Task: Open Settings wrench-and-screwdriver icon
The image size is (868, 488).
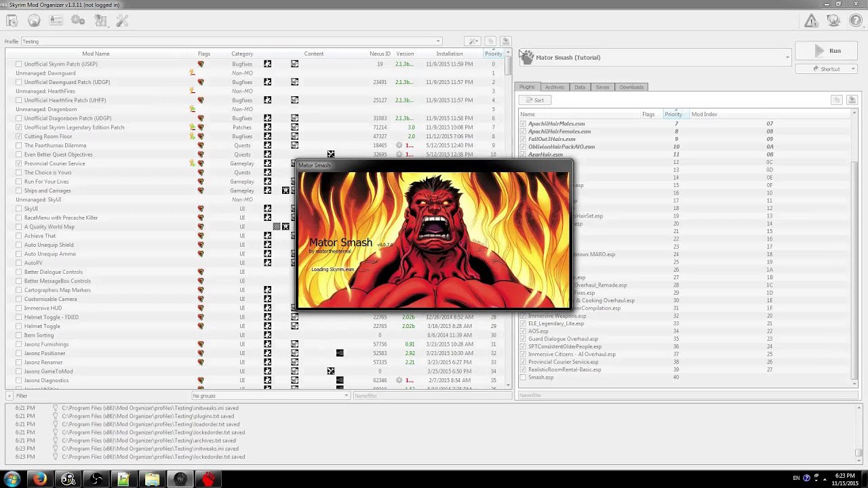Action: pos(122,21)
